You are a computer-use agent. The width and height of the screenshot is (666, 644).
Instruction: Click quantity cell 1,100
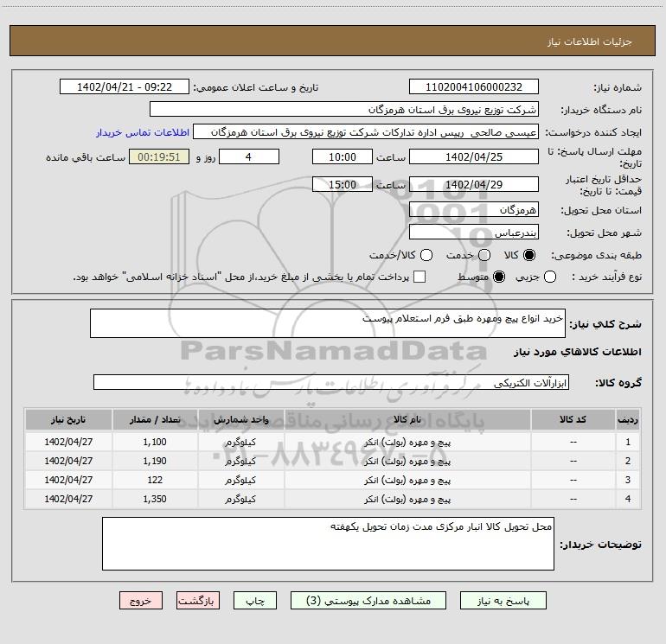155,442
